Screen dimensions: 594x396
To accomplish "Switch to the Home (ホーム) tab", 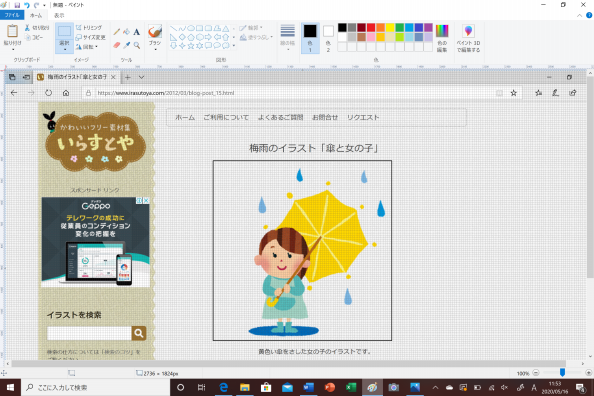I will pyautogui.click(x=36, y=16).
